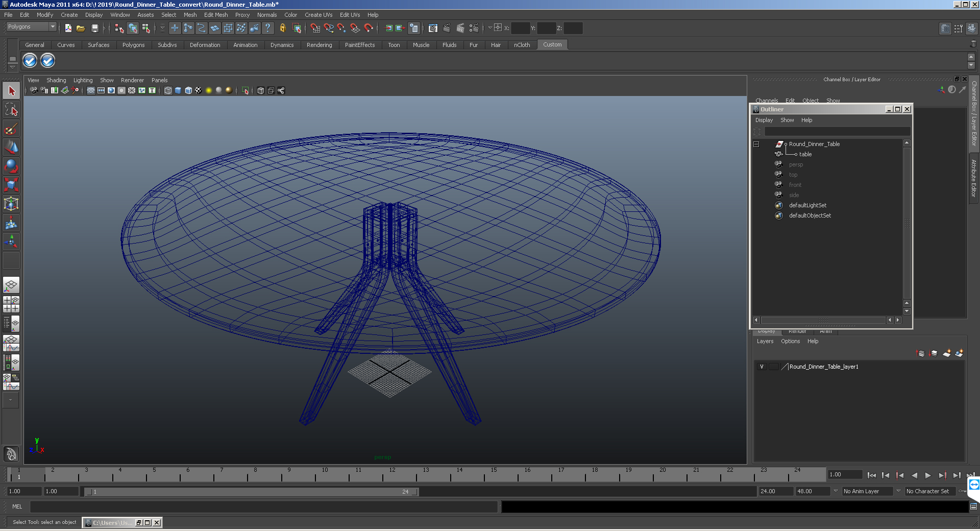Select defaultLightSet in Outliner
Viewport: 980px width, 531px height.
click(x=807, y=205)
